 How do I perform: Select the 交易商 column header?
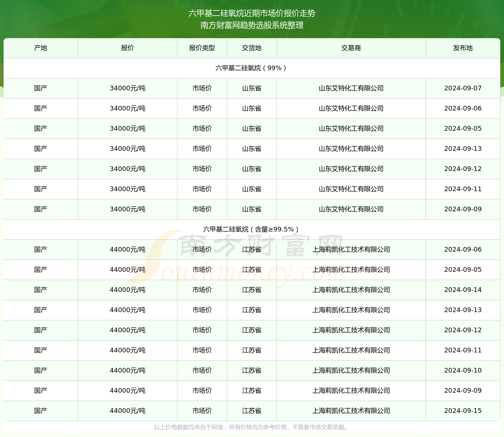point(351,48)
